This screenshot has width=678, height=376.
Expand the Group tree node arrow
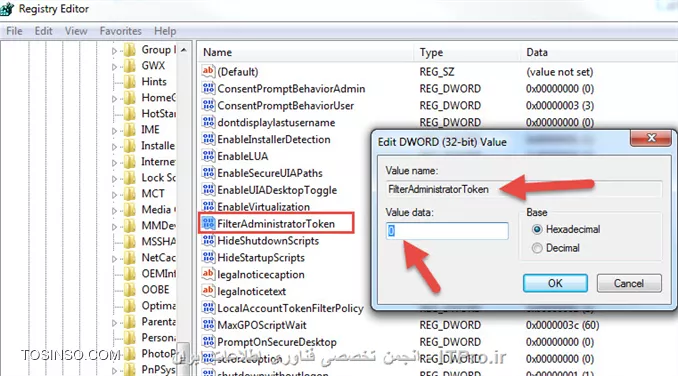click(x=114, y=51)
